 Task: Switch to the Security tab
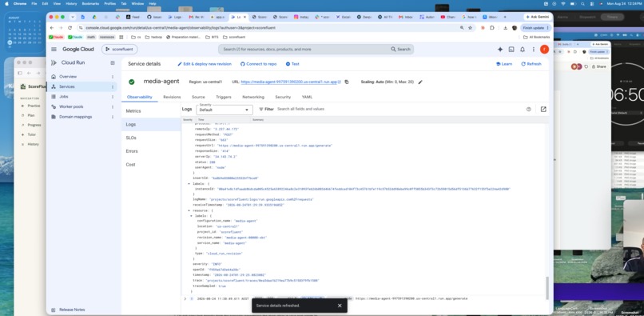283,97
